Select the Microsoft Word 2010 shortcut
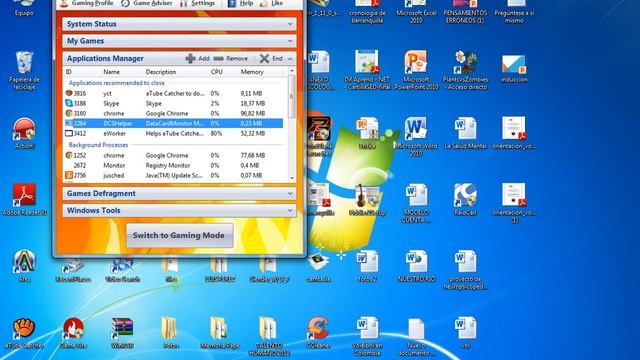 click(416, 136)
